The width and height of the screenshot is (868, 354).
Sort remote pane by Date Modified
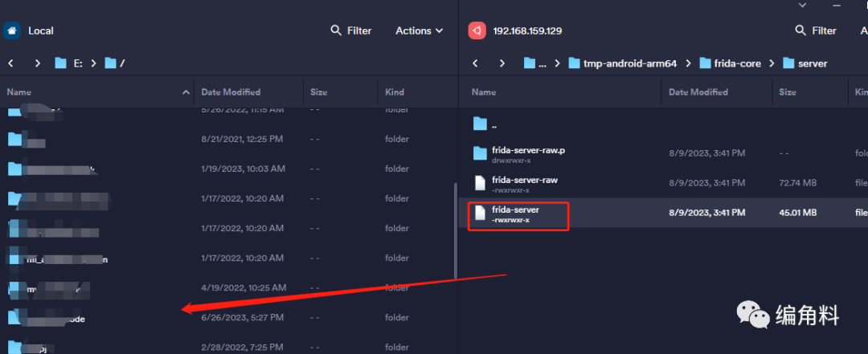click(698, 92)
